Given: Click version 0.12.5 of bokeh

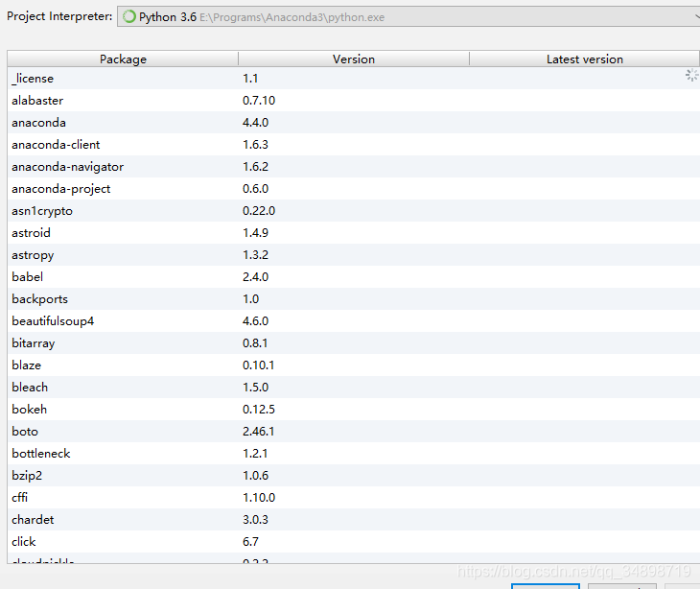Looking at the screenshot, I should coord(259,409).
